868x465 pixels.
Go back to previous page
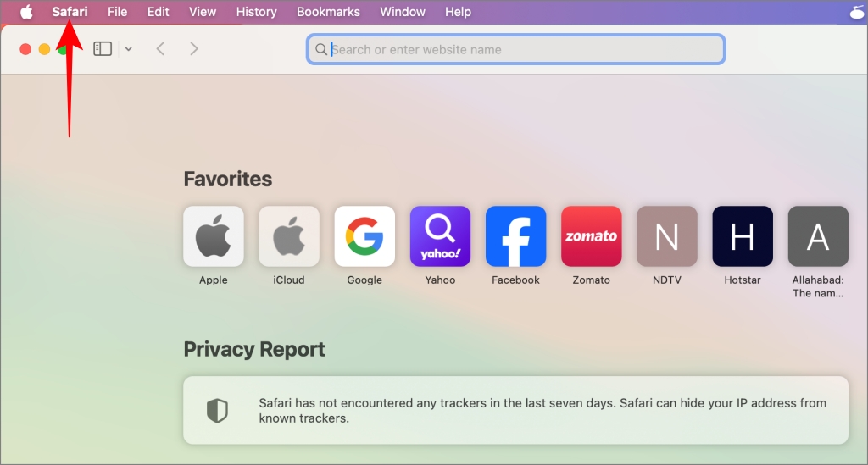(x=160, y=48)
